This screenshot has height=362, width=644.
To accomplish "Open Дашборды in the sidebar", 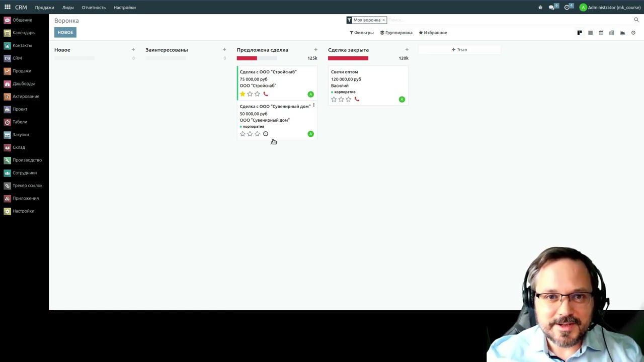I will pos(19,83).
